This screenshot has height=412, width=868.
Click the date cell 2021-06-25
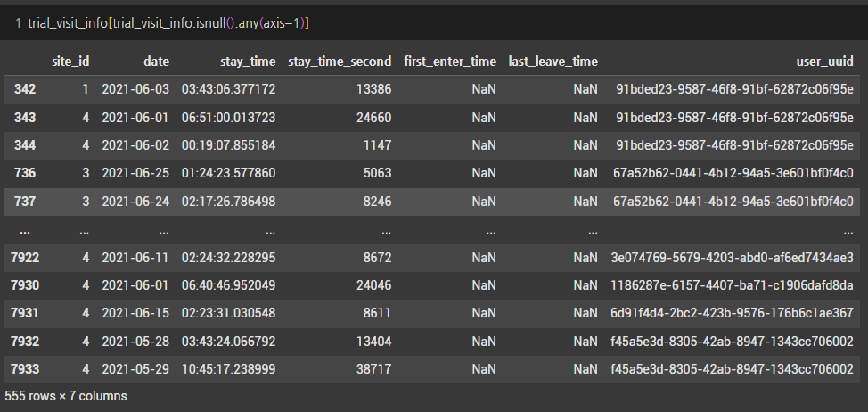coord(135,173)
